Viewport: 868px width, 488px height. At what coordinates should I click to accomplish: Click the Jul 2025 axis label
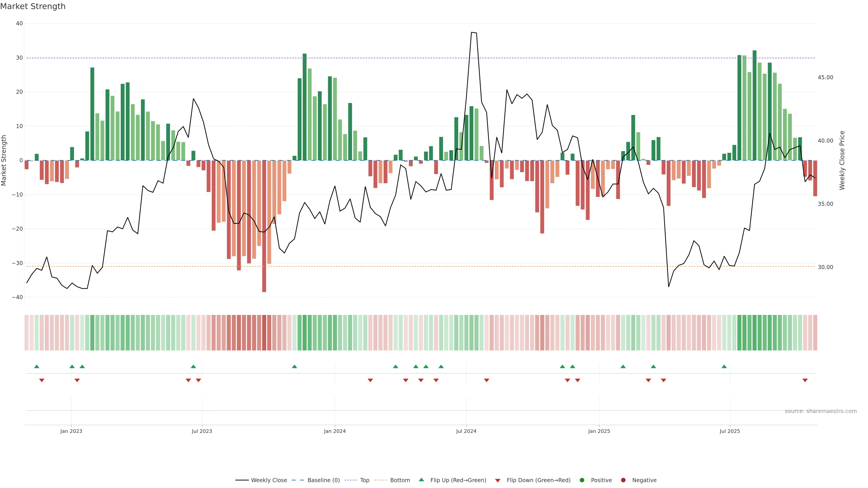729,431
